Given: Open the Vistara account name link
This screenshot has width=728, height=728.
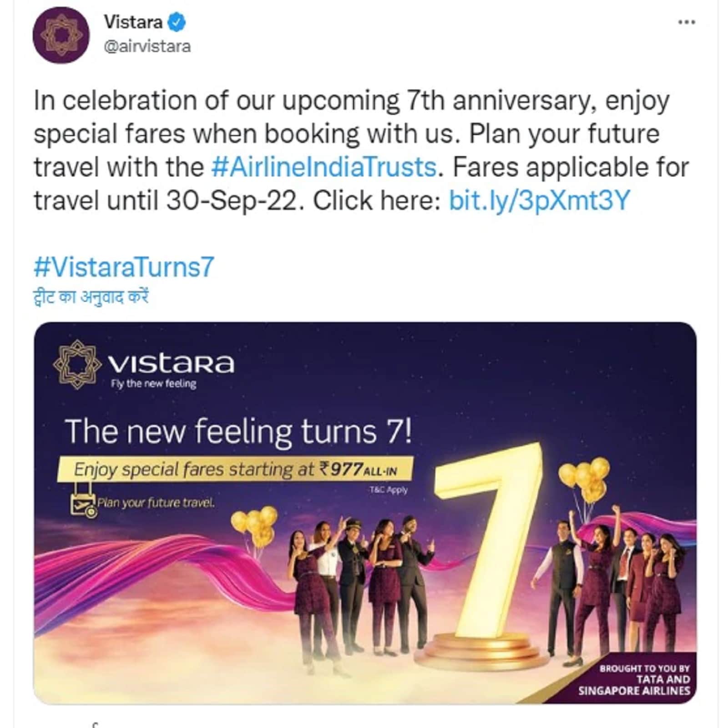Looking at the screenshot, I should [133, 22].
